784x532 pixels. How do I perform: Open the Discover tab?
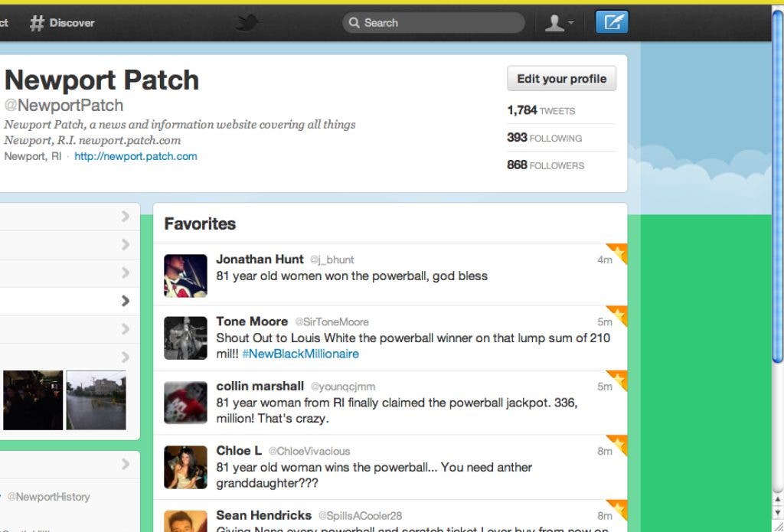(62, 22)
